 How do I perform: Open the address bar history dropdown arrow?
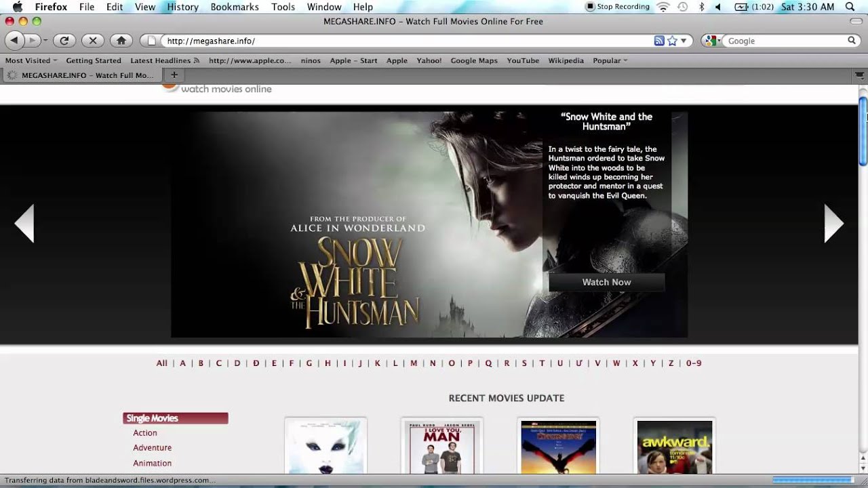click(x=684, y=41)
